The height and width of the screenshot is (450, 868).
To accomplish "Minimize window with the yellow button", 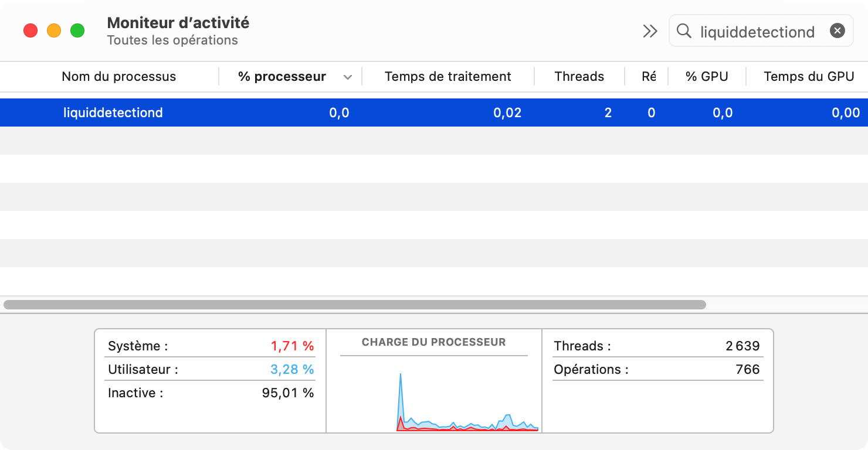I will pyautogui.click(x=54, y=30).
